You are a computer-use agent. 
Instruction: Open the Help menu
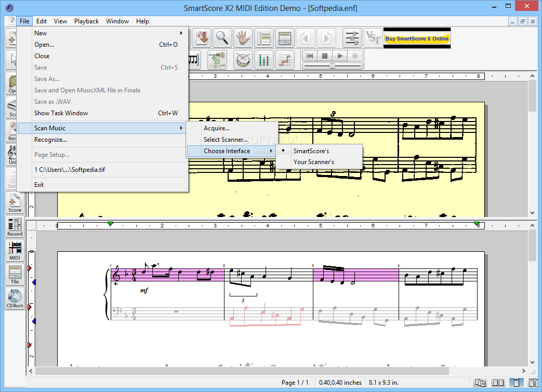(x=142, y=21)
